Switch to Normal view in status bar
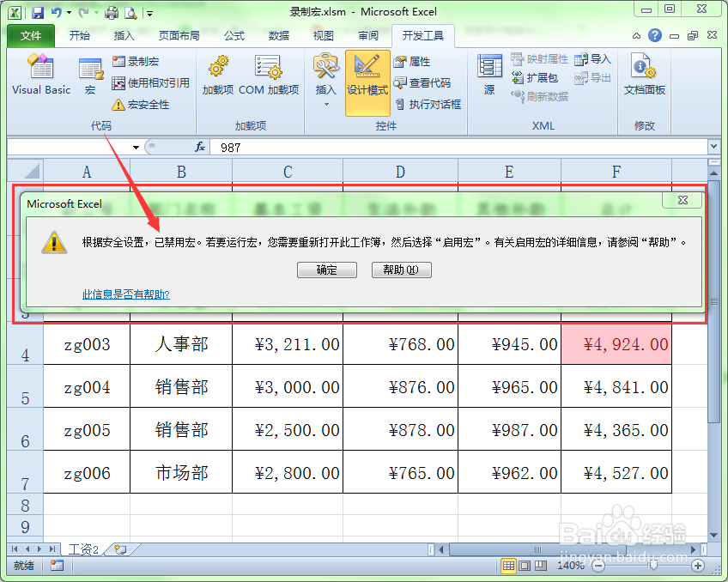 point(509,566)
